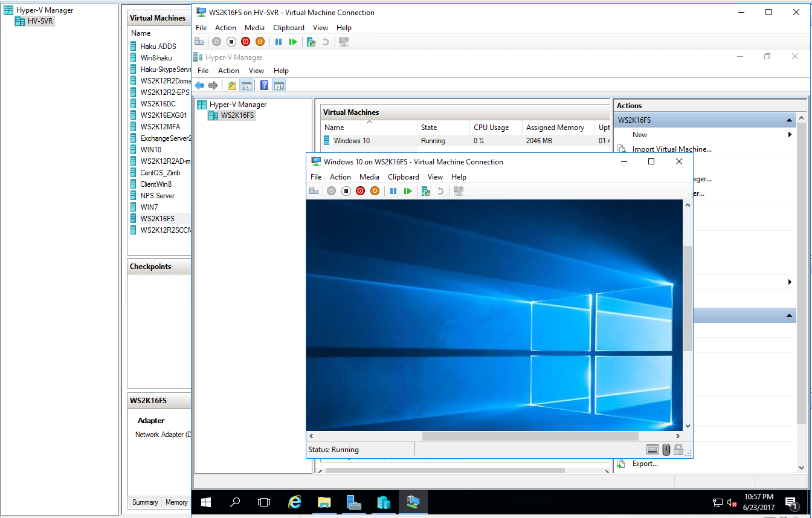Open Windows Start button on guest taskbar
The image size is (812, 518).
(206, 502)
